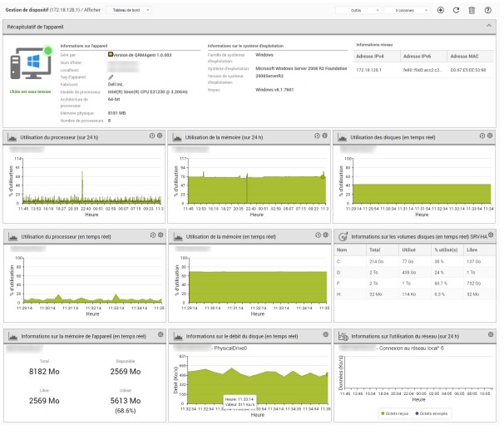This screenshot has width=504, height=435.
Task: Click clock icon on Utilisation de la mémoire (sur 24 h)
Action: (316, 136)
